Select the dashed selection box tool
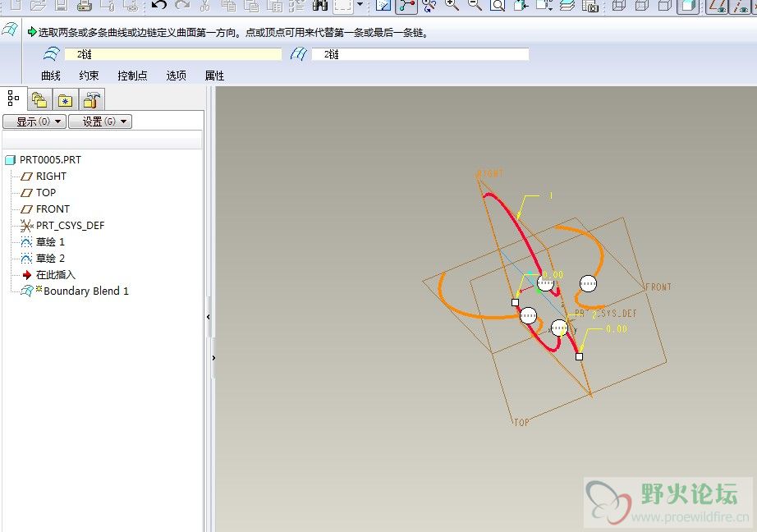Image resolution: width=757 pixels, height=532 pixels. click(x=343, y=5)
